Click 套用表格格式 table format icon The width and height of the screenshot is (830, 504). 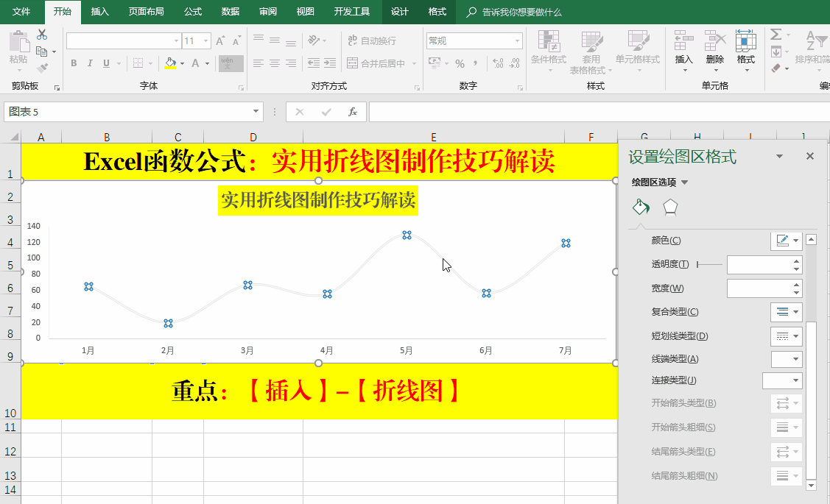pyautogui.click(x=591, y=41)
